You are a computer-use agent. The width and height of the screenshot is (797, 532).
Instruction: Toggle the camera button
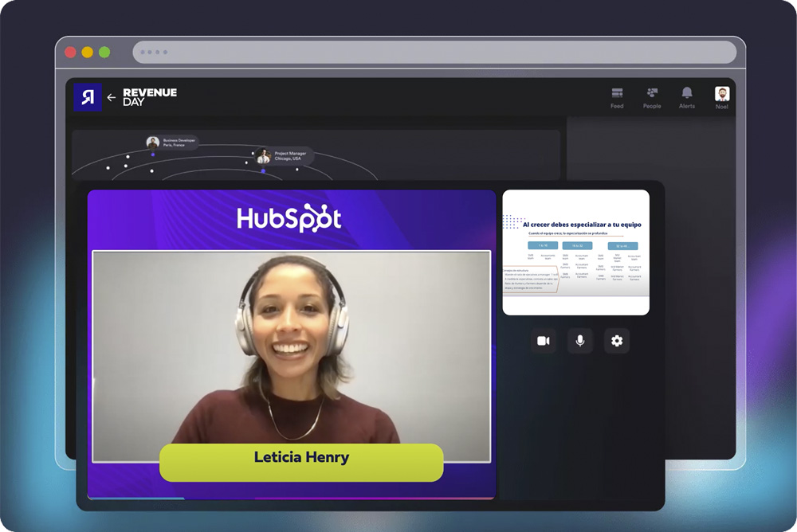click(544, 340)
